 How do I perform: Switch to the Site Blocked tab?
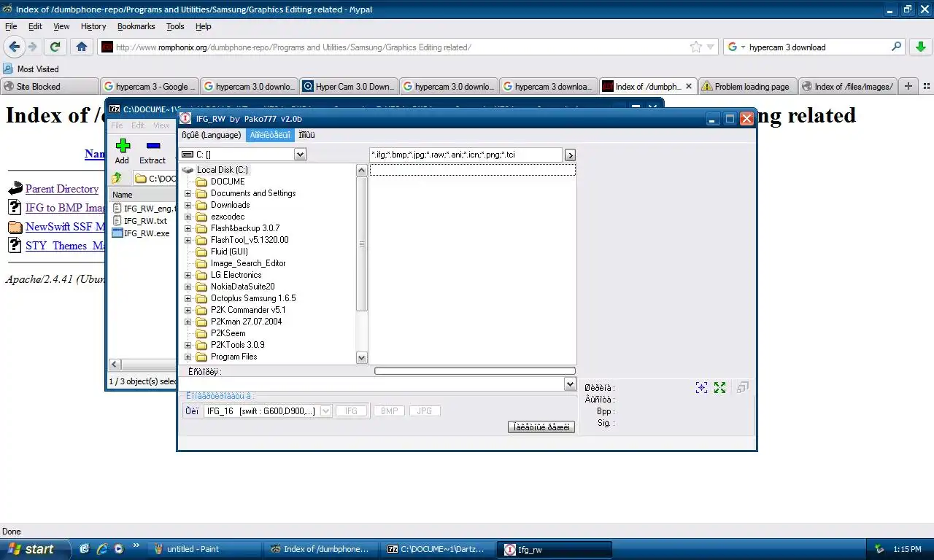point(49,86)
